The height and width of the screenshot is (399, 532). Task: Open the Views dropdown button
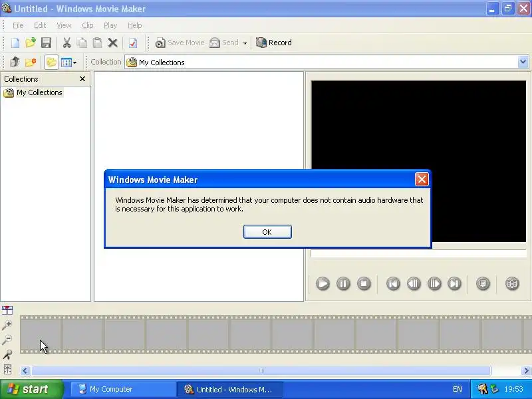point(69,63)
